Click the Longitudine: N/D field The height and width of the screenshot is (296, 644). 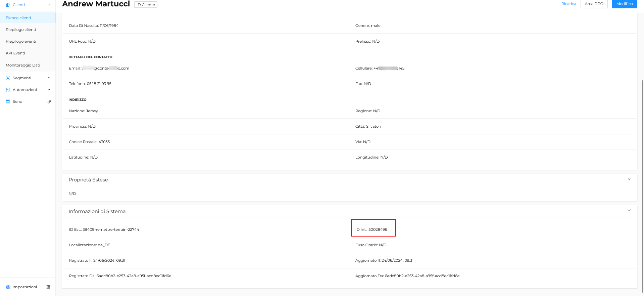[x=371, y=157]
